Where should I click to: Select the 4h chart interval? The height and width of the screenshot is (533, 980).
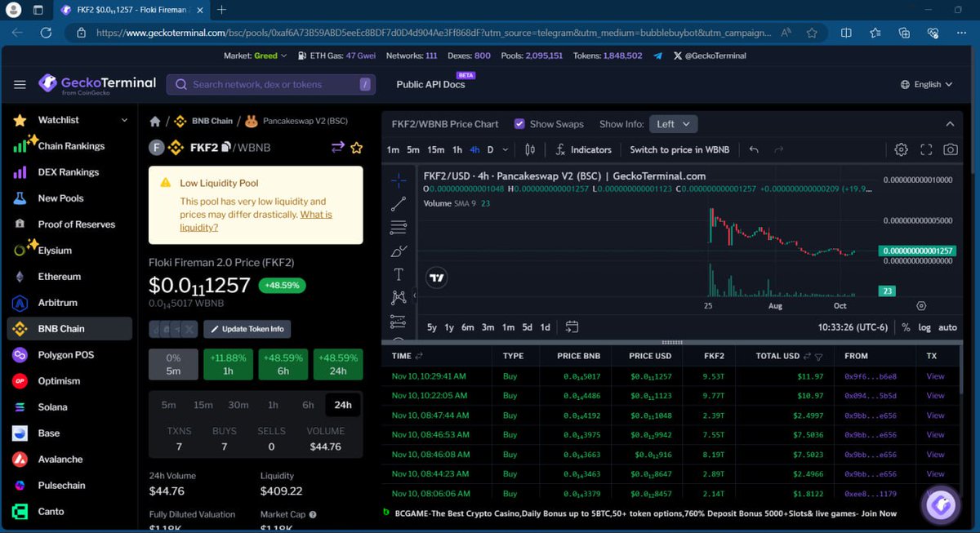pos(474,149)
